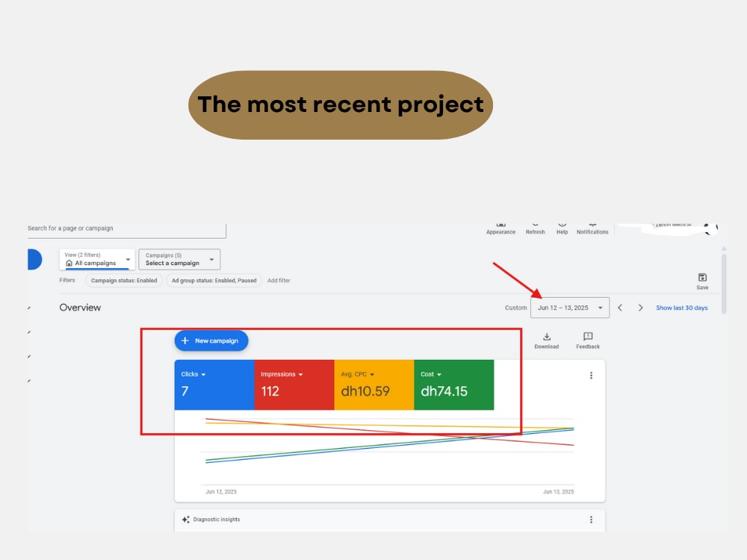747x560 pixels.
Task: Click the Diagnostic insights sparkle icon
Action: click(186, 520)
